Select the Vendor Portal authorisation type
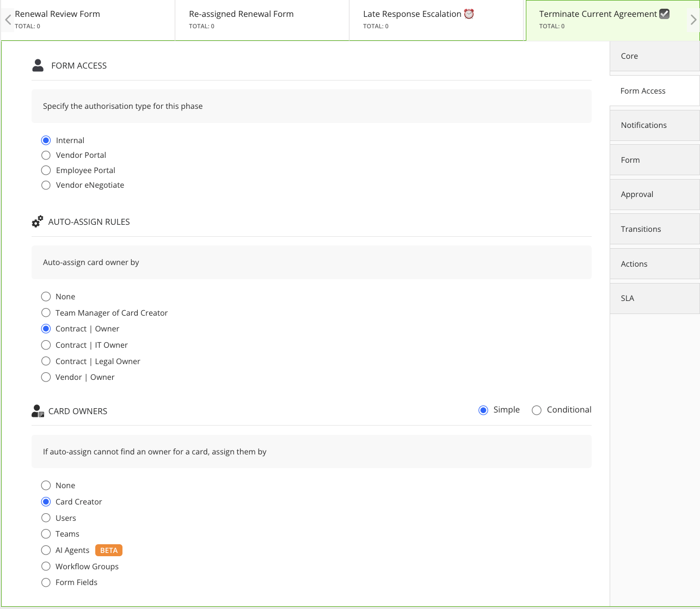 (46, 155)
